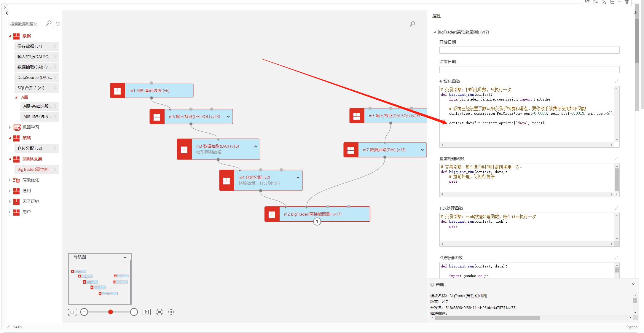Expand the m7 数据抽取 node chevron

tap(422, 150)
